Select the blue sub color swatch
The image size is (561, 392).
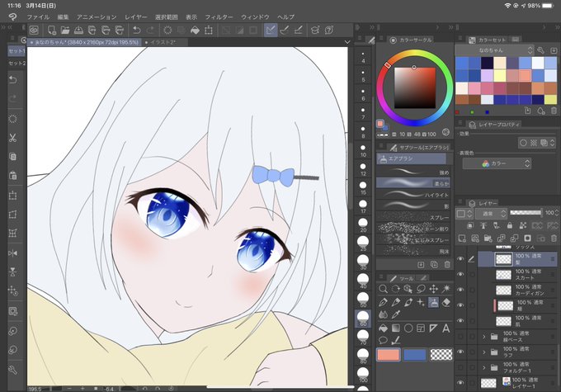coord(415,354)
